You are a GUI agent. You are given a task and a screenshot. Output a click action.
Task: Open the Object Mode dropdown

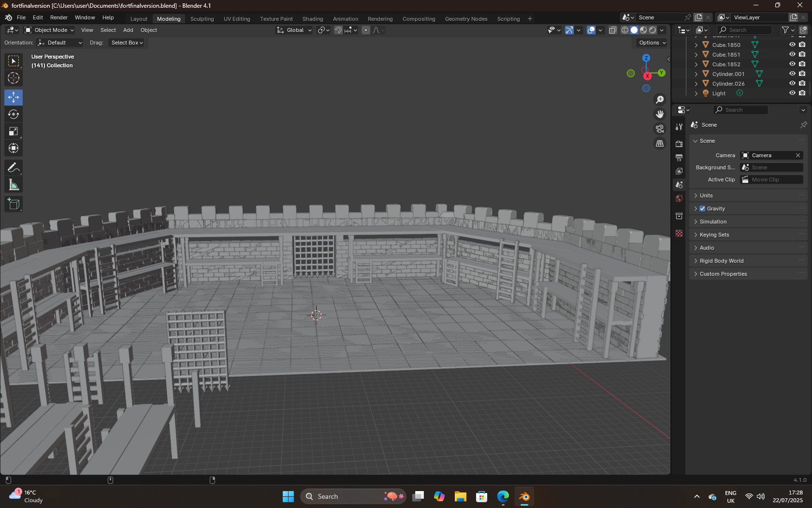tap(49, 30)
